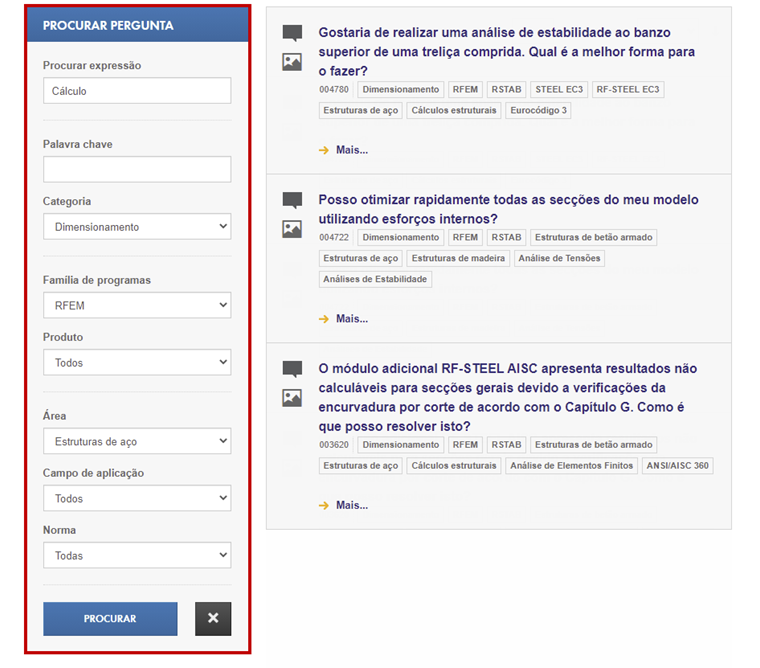760x668 pixels.
Task: Click Estruturas de betão armado tag on question 004722
Action: pos(594,238)
